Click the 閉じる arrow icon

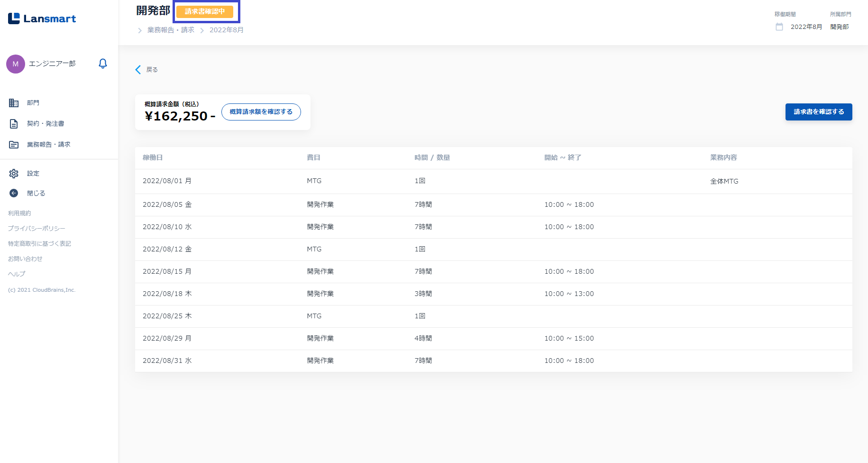14,193
